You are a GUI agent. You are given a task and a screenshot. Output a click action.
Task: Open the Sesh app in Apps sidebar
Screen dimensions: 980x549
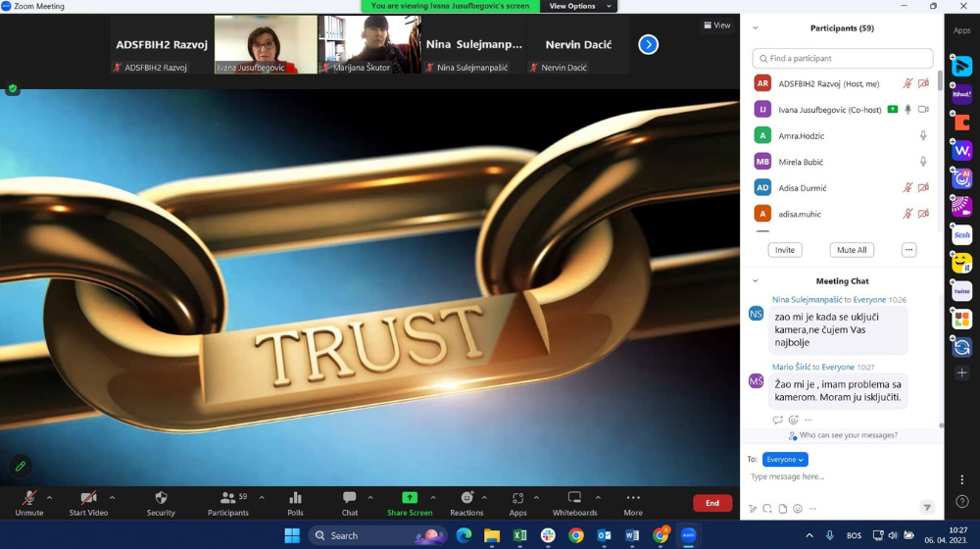(x=961, y=235)
